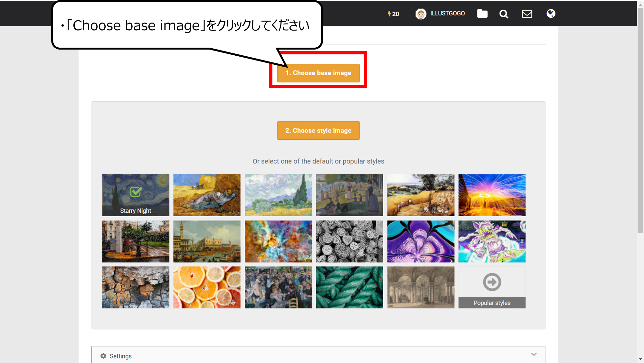The height and width of the screenshot is (363, 644).
Task: Select the Seurat park pointillist style
Action: pos(349,195)
